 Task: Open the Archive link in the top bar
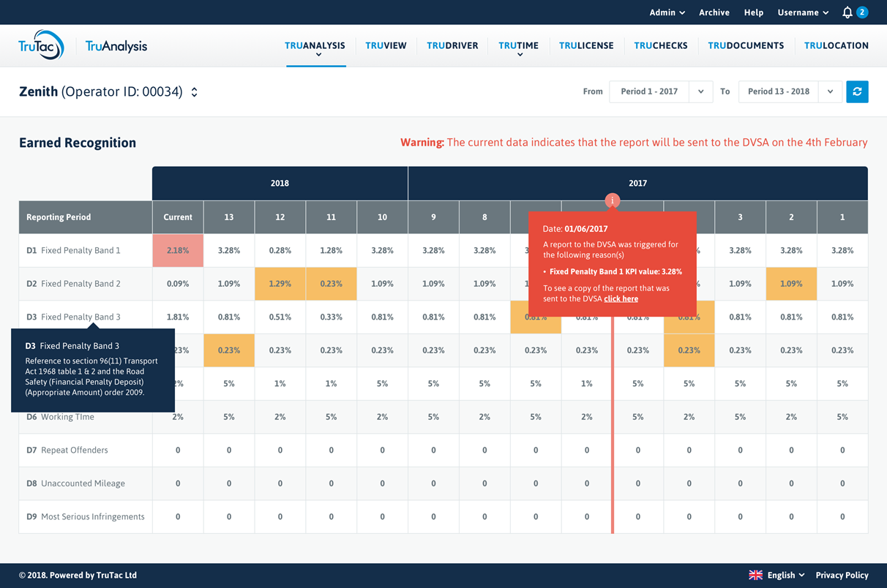(x=714, y=12)
